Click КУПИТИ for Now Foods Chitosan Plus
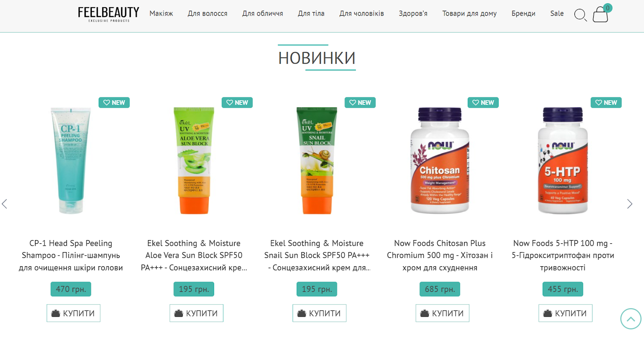The height and width of the screenshot is (341, 644). coord(442,313)
